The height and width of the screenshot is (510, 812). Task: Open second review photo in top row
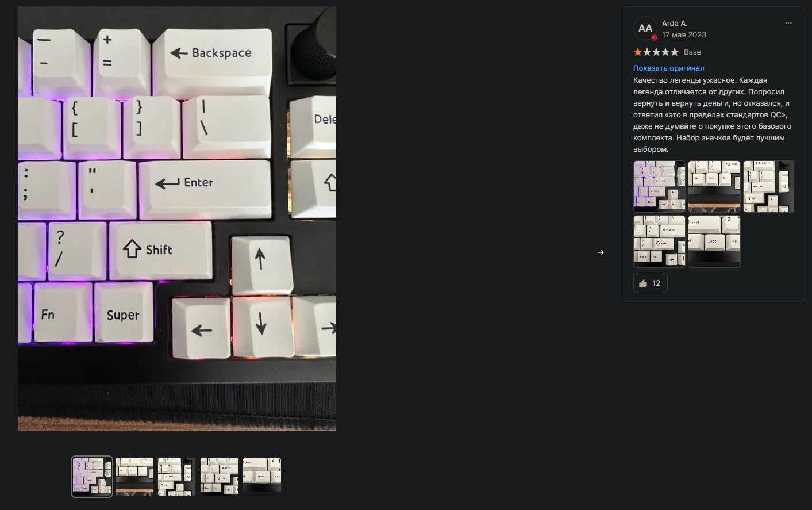714,186
